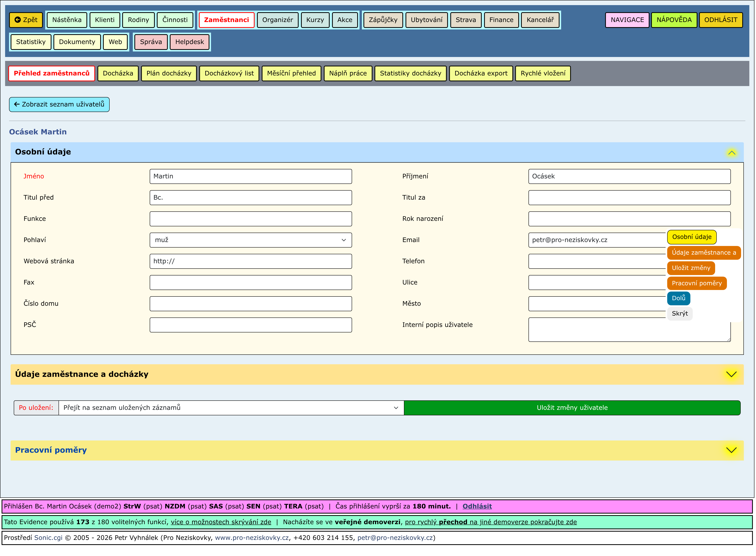Expand the Údaje zaměstnance a docházky chevron
Screen dimensions: 756x556
731,375
